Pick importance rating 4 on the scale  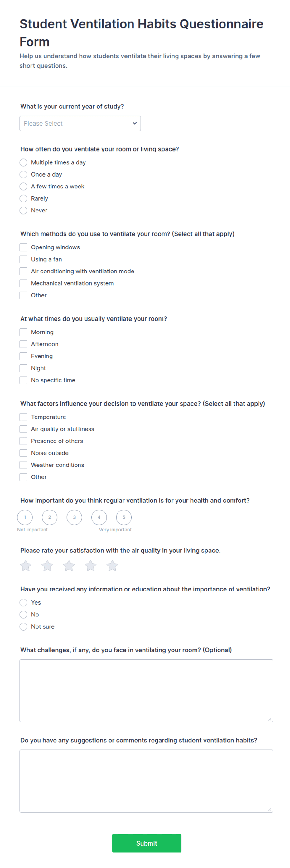99,517
